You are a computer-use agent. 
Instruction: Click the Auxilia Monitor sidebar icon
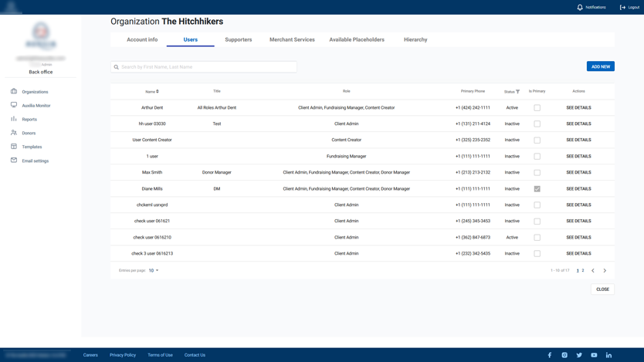click(x=14, y=105)
